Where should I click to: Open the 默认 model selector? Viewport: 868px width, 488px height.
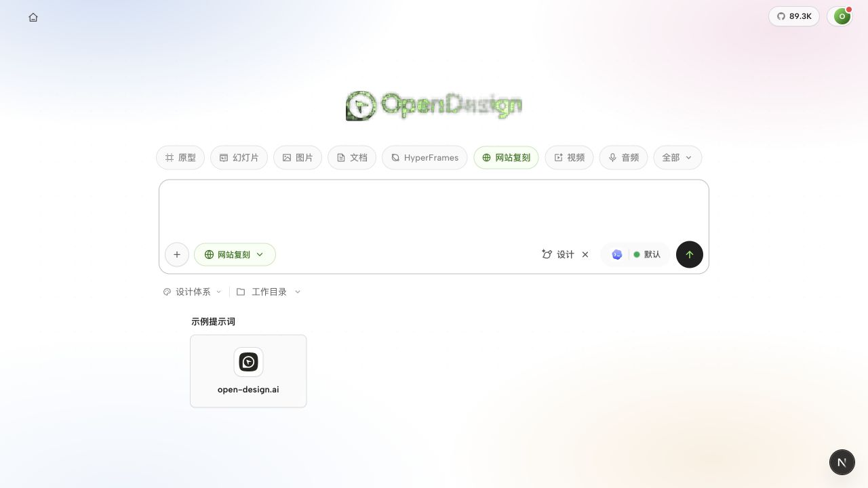[x=635, y=255]
